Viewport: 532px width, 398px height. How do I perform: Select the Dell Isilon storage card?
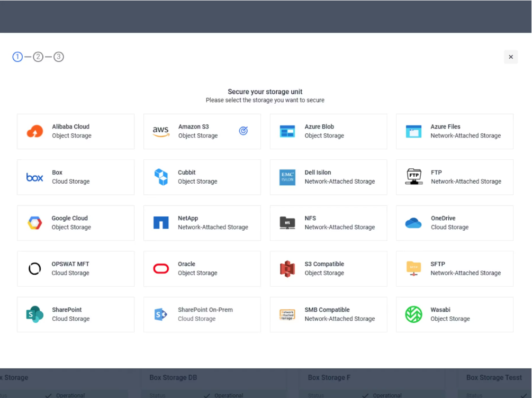pyautogui.click(x=328, y=177)
